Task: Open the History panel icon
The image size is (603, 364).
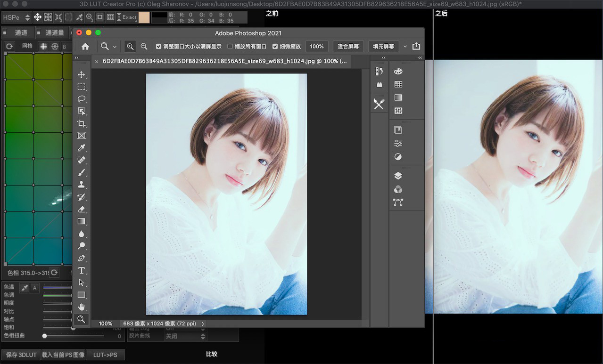Action: tap(379, 71)
